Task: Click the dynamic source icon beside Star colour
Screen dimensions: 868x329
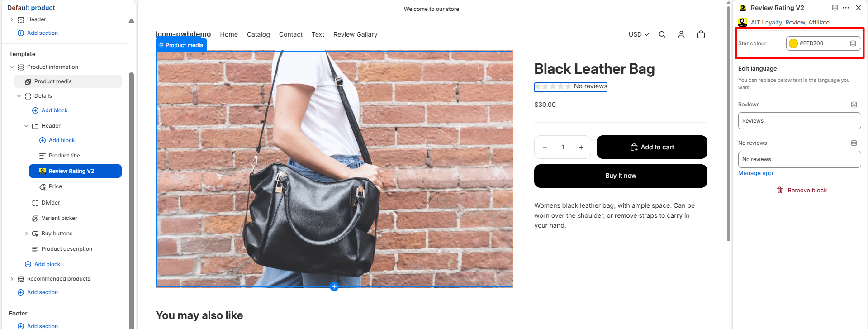Action: tap(853, 43)
